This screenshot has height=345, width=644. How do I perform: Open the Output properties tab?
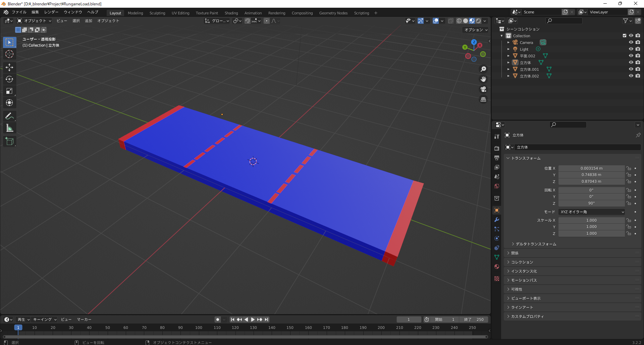(497, 158)
